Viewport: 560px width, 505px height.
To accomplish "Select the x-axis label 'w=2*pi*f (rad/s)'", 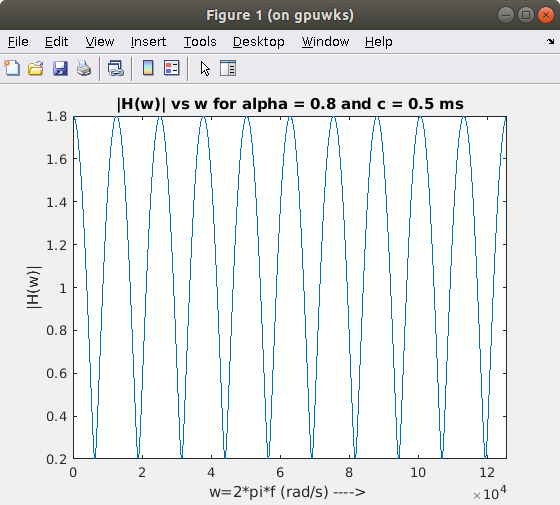I will 287,492.
